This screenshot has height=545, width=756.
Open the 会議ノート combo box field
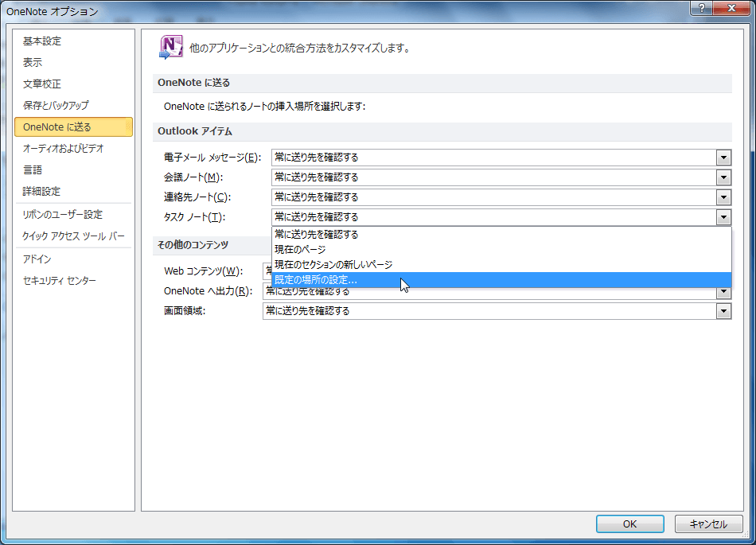pos(501,177)
